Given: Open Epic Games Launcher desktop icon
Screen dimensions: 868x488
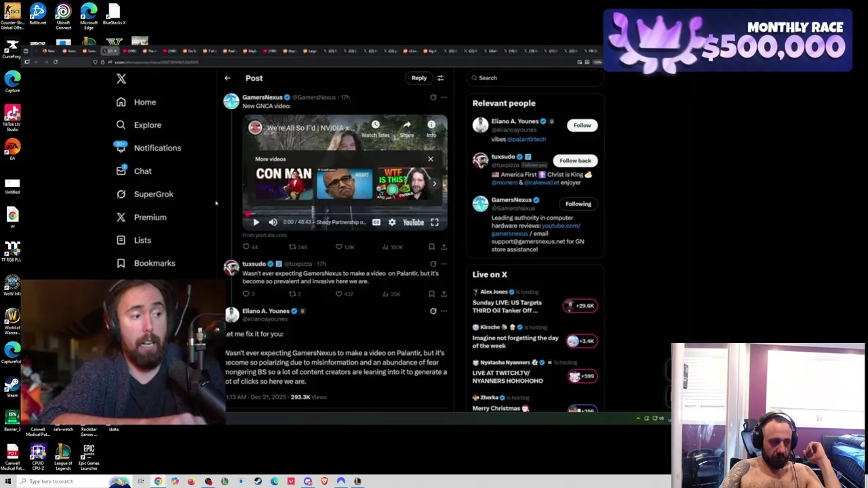Looking at the screenshot, I should [x=89, y=457].
